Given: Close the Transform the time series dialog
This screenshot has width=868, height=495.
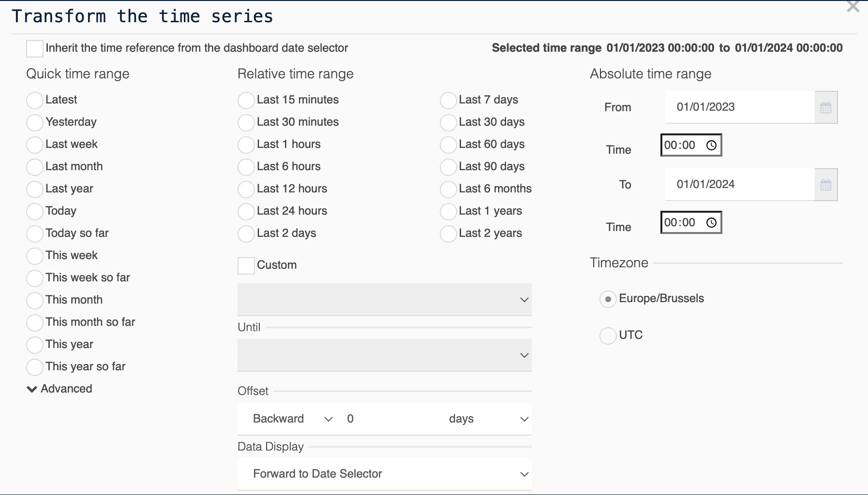Looking at the screenshot, I should pyautogui.click(x=853, y=7).
